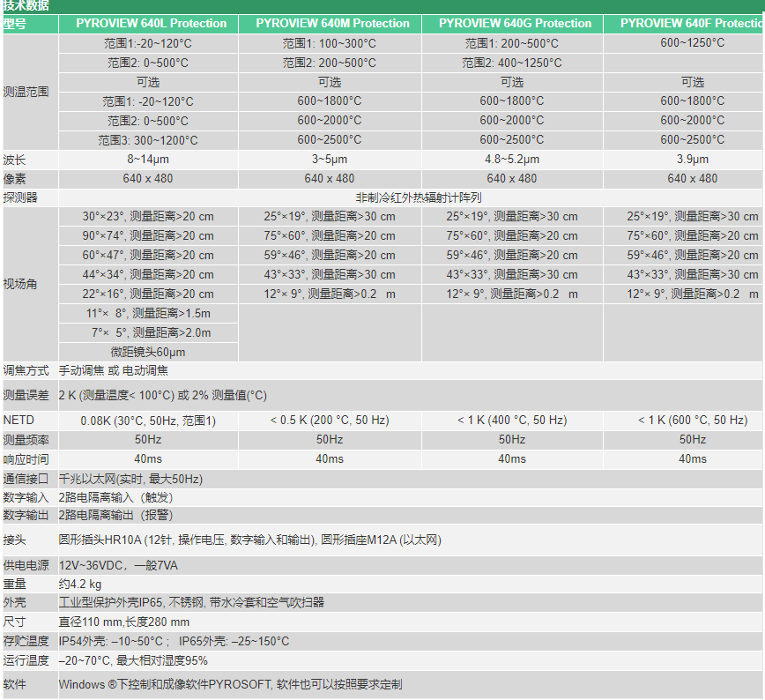
Task: Click the 0.08K (30°C, 50Hz, 范围1) value
Action: 148,421
